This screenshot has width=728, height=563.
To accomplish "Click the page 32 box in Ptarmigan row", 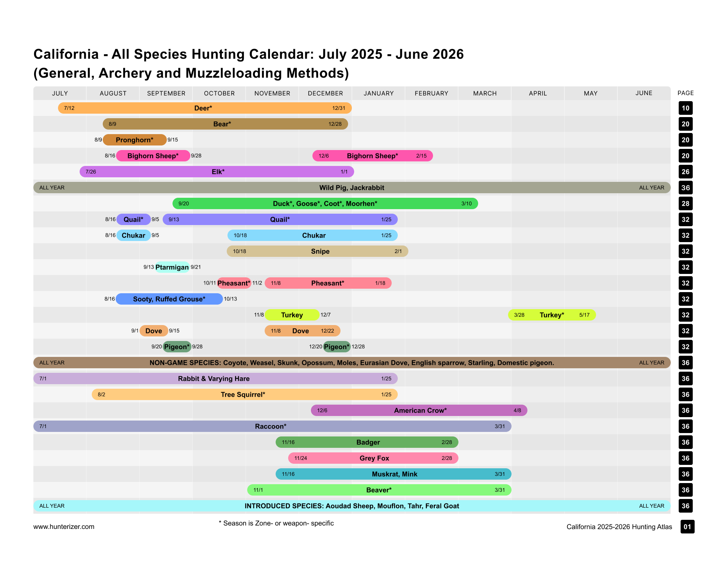I will click(686, 267).
